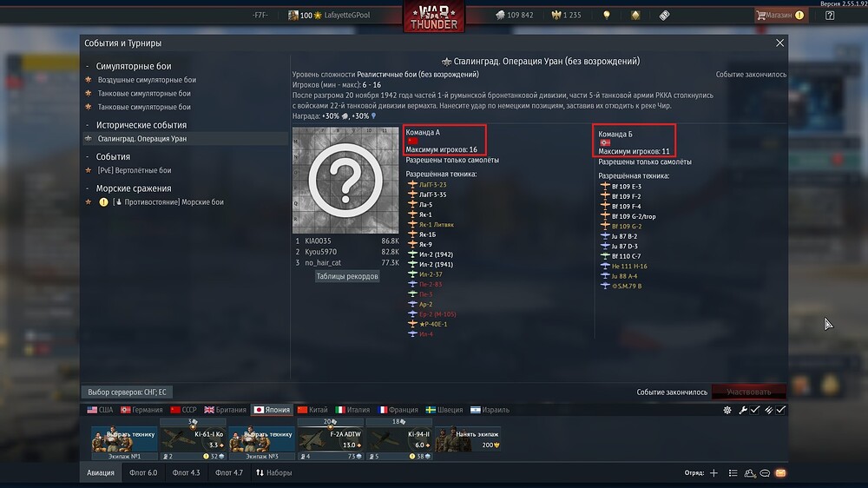Open the friends contacts icon
The width and height of the screenshot is (868, 488).
pyautogui.click(x=750, y=473)
